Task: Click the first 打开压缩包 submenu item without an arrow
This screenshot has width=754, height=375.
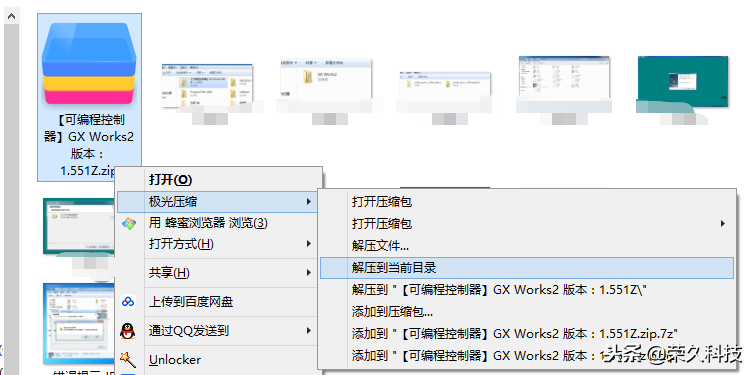Action: pos(527,202)
